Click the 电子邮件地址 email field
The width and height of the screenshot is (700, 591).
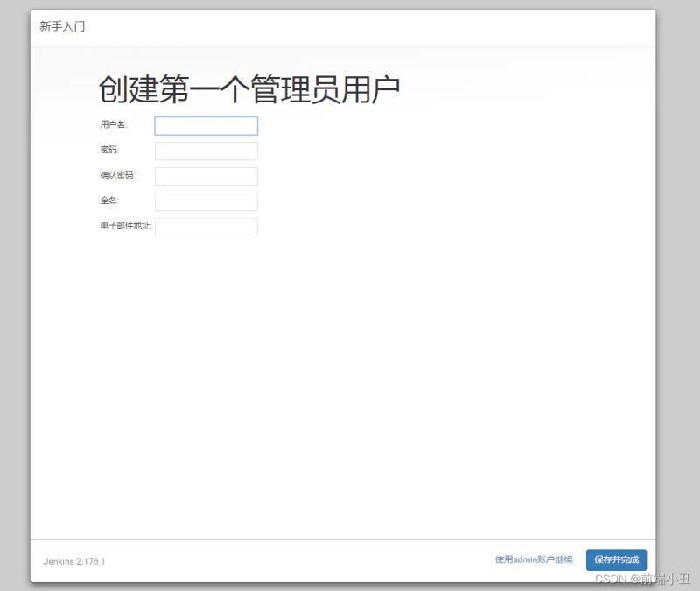[x=205, y=227]
